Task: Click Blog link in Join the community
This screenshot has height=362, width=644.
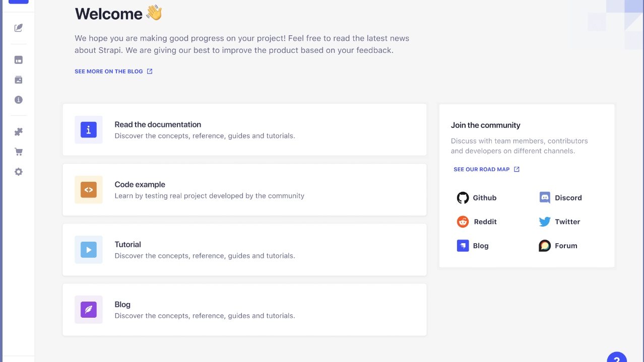Action: (x=473, y=246)
